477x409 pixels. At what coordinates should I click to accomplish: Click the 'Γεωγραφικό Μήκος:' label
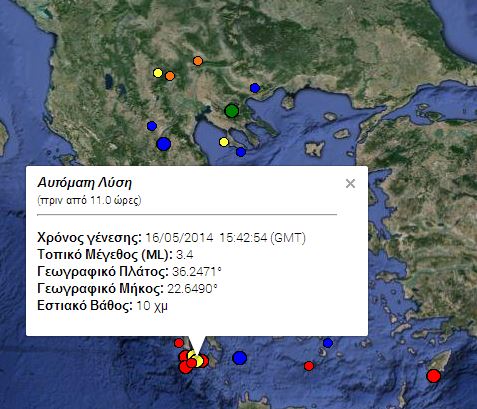(101, 288)
